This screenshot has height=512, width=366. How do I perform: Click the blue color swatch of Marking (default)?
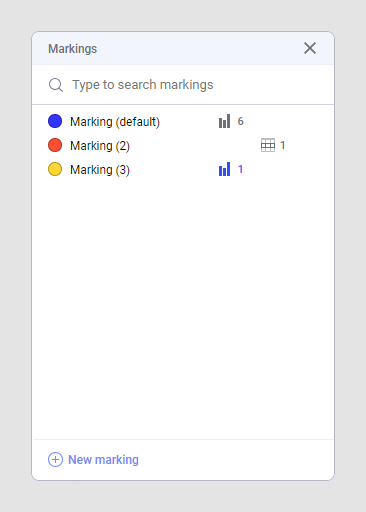55,121
